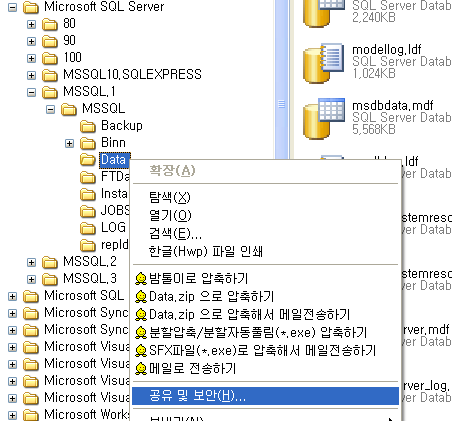Choose 검색(E)... from the context menu
This screenshot has height=421, width=452.
click(265, 233)
